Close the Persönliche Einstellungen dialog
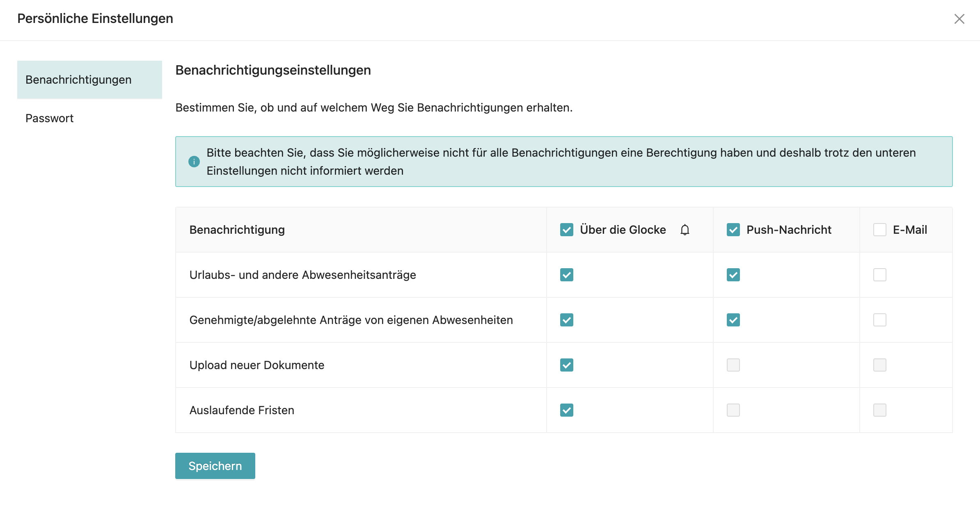Screen dimensions: 980x520 point(959,19)
